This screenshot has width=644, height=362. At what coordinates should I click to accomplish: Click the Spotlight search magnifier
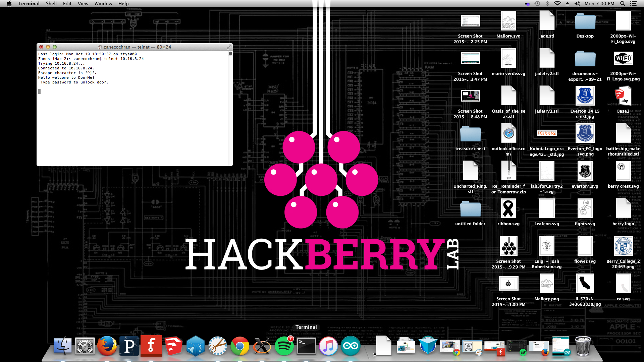coord(623,4)
